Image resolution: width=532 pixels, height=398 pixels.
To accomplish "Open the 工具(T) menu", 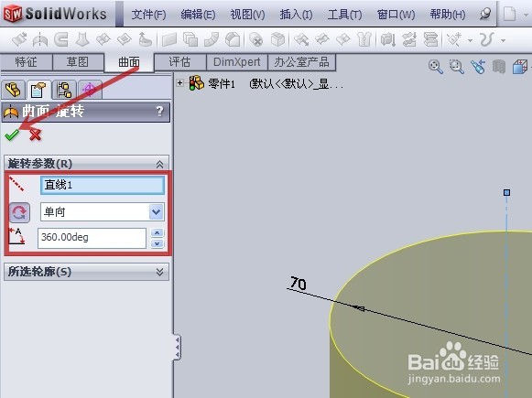I will pos(344,15).
